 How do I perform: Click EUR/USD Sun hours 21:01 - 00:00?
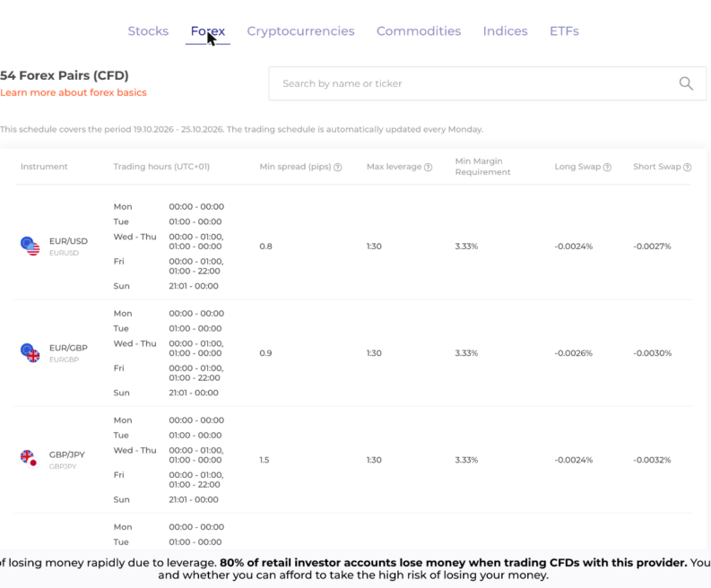[194, 286]
